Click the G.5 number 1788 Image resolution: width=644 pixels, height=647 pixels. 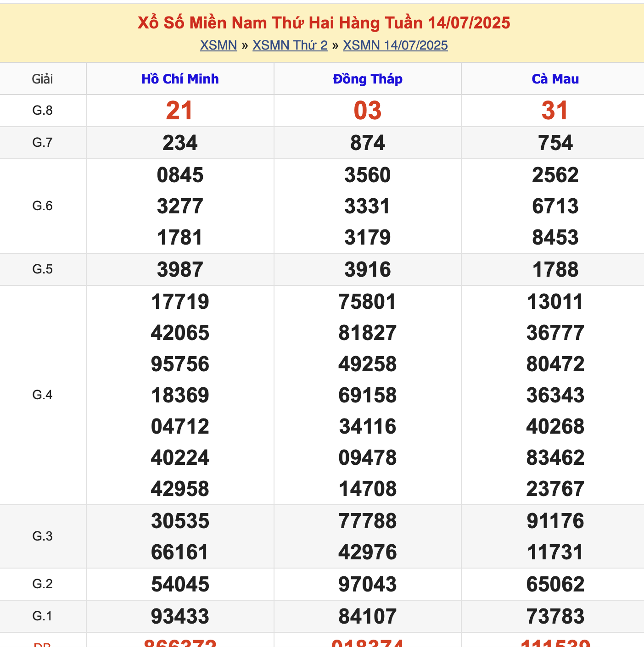point(555,269)
